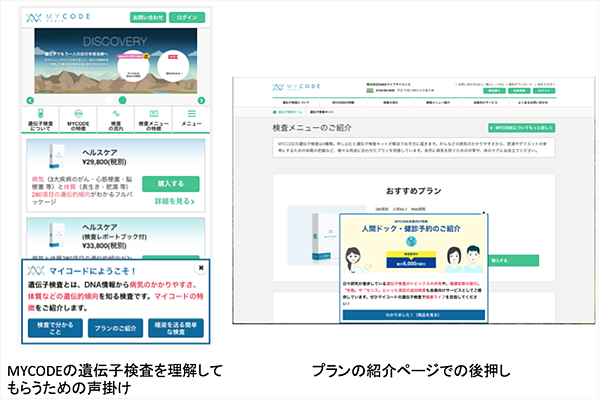The width and height of the screenshot is (599, 399).
Task: Click マイコードにようこそ！ popup title
Action: [92, 271]
